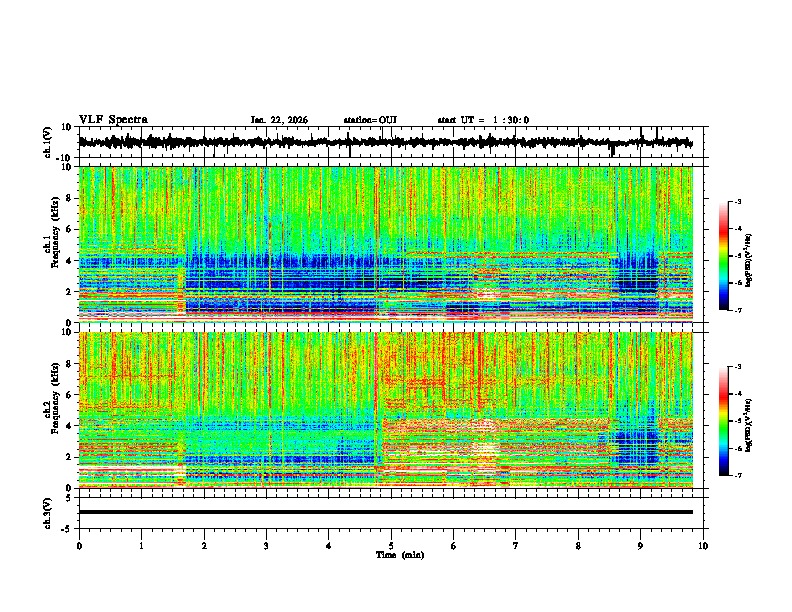Click the "-3" value on ch.1 colorbar

tap(737, 202)
